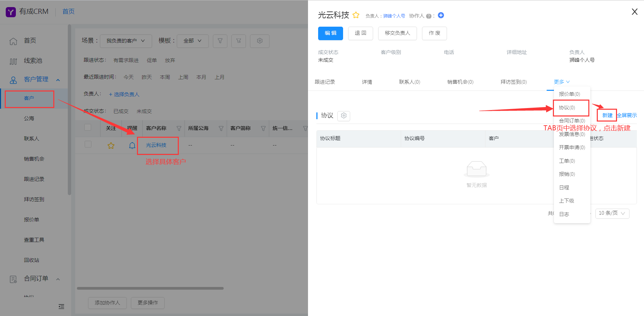Click the 作废 button

tap(435, 33)
